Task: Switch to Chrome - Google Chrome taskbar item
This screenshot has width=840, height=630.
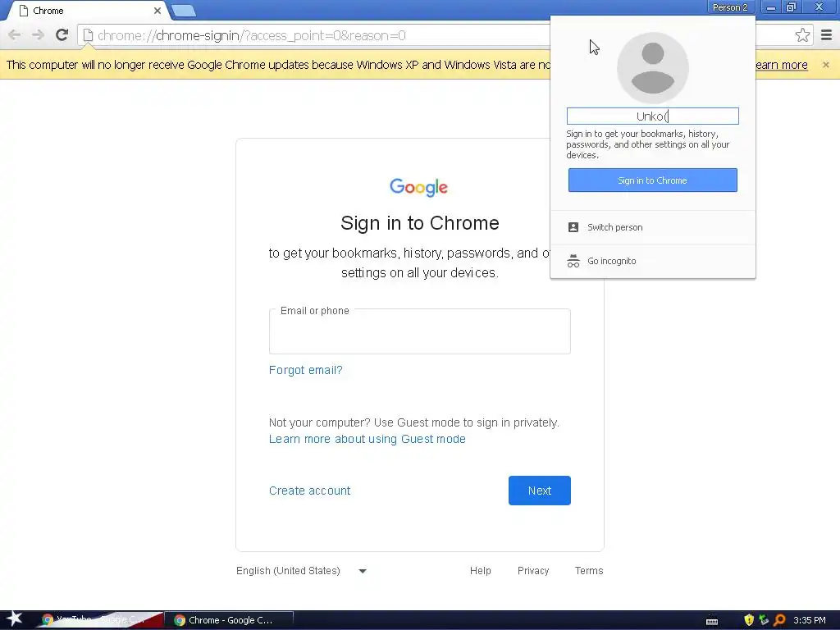Action: coord(229,620)
